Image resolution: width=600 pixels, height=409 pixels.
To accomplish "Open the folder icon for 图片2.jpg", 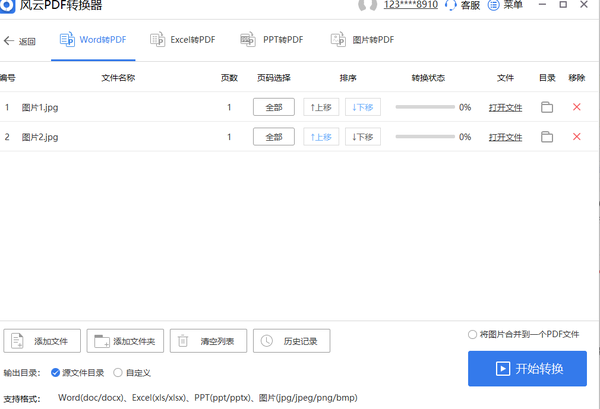I will coord(547,137).
